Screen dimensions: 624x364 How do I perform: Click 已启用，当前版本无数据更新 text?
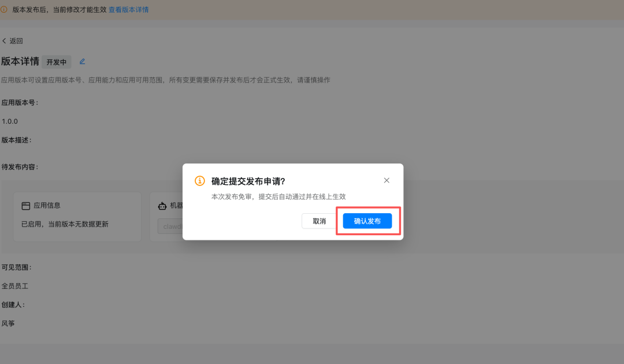65,224
